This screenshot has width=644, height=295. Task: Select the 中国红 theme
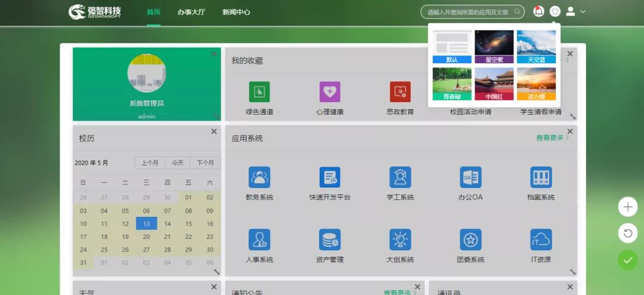coord(494,84)
